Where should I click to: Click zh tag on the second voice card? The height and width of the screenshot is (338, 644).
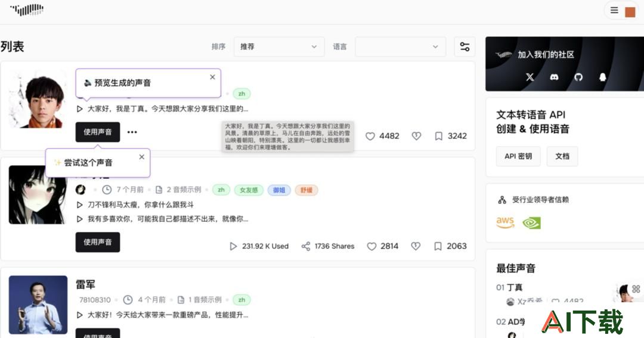(221, 190)
